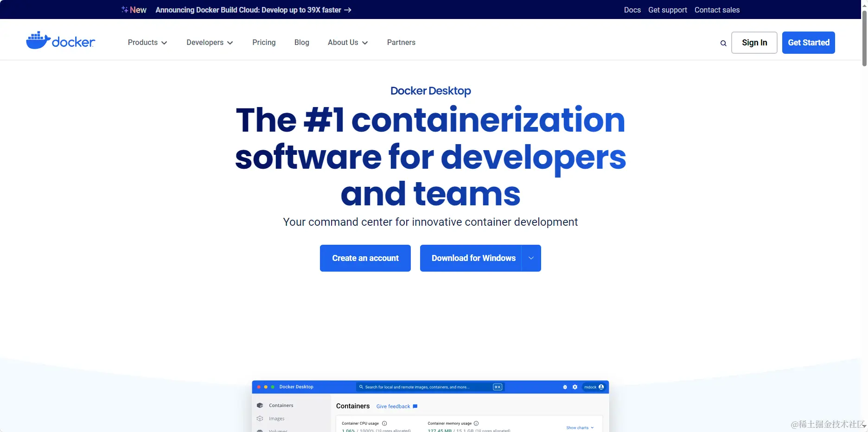Click Download for Windows button
The width and height of the screenshot is (868, 432).
(471, 258)
